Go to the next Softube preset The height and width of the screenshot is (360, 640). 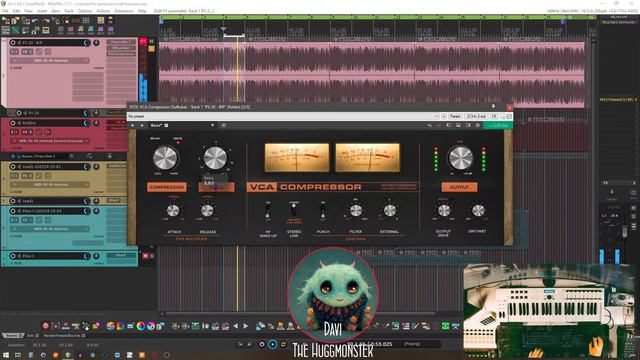click(142, 125)
